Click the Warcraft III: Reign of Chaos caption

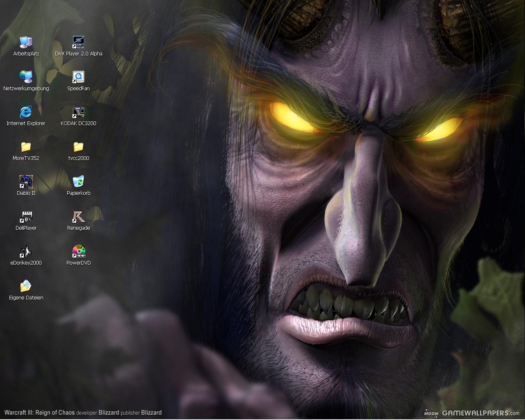[39, 413]
